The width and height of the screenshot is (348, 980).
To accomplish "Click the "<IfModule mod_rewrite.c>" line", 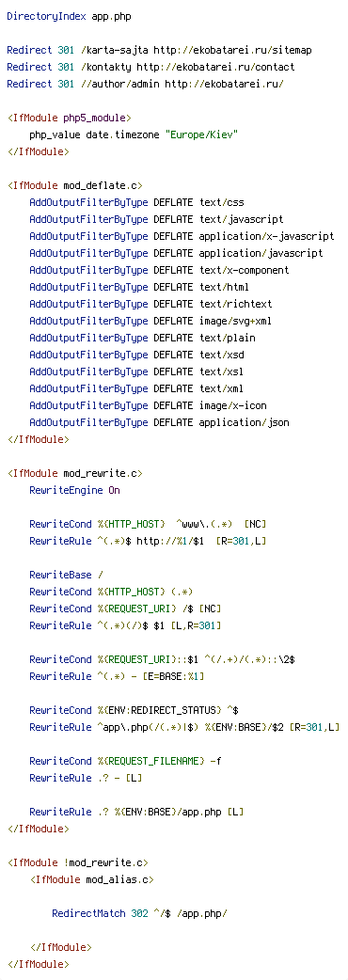I will (x=75, y=473).
